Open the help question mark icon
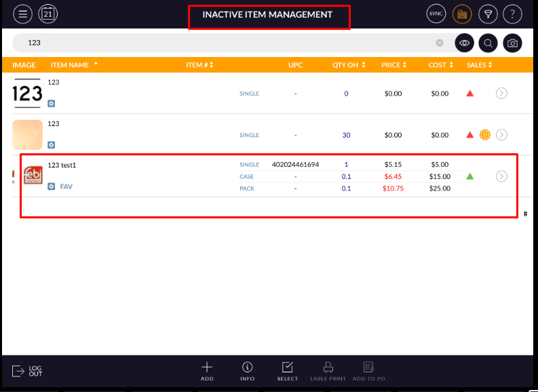 point(512,14)
